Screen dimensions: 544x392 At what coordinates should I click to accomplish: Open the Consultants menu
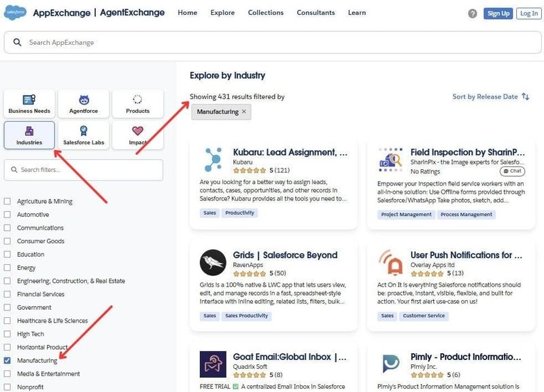[x=316, y=13]
